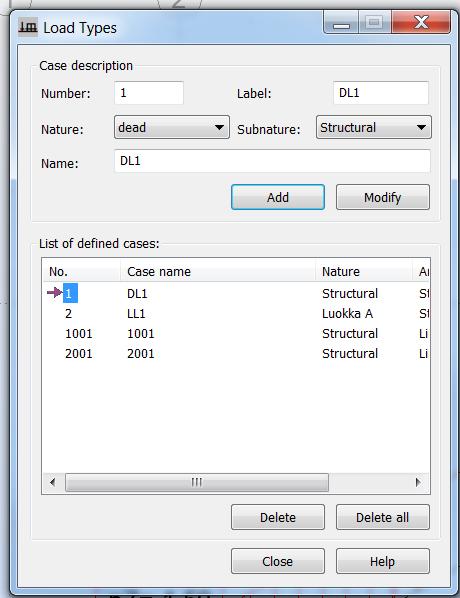Click the Label input field
Screen dimensions: 460x598
pyautogui.click(x=381, y=93)
